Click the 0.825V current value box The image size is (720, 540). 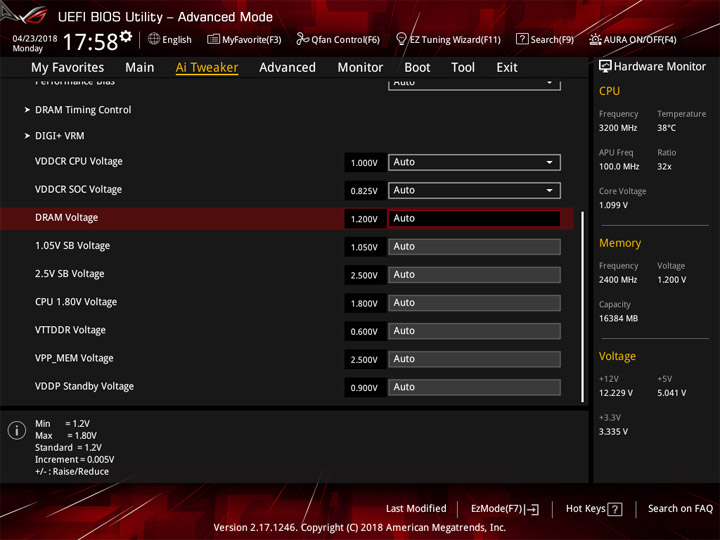click(x=365, y=191)
